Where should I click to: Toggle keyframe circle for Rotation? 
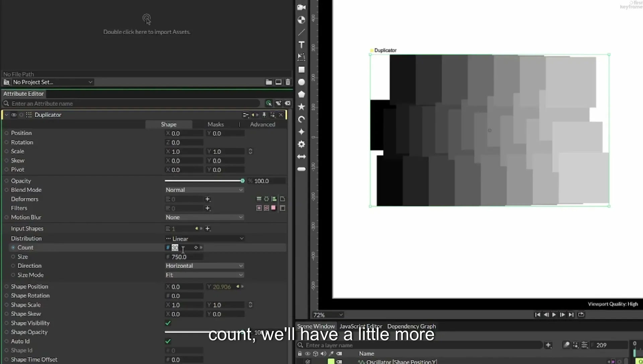pyautogui.click(x=6, y=142)
